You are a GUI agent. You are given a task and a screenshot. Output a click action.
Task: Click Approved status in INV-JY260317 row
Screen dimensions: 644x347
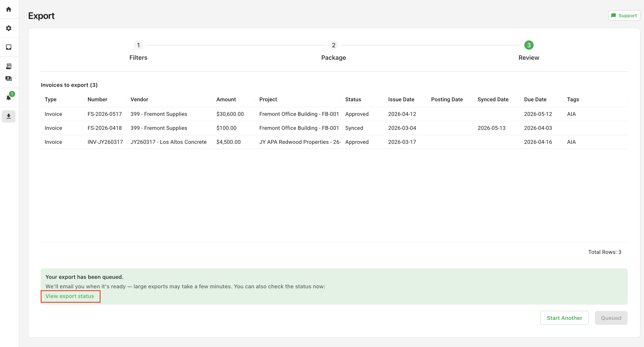pyautogui.click(x=357, y=142)
